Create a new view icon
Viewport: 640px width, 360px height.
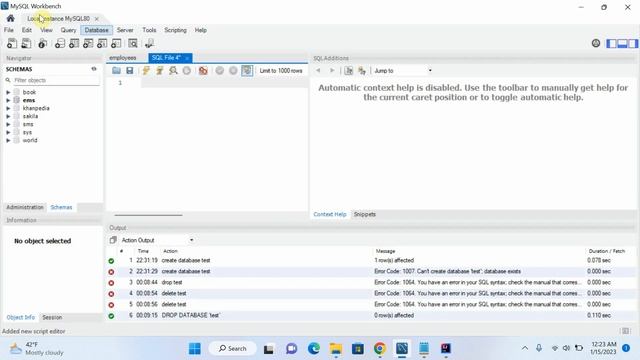tap(88, 43)
